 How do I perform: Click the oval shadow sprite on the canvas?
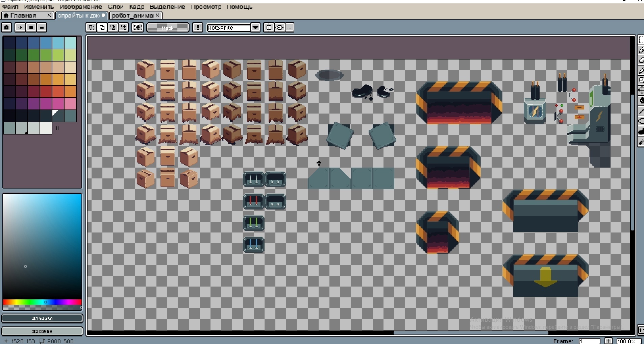[x=329, y=75]
